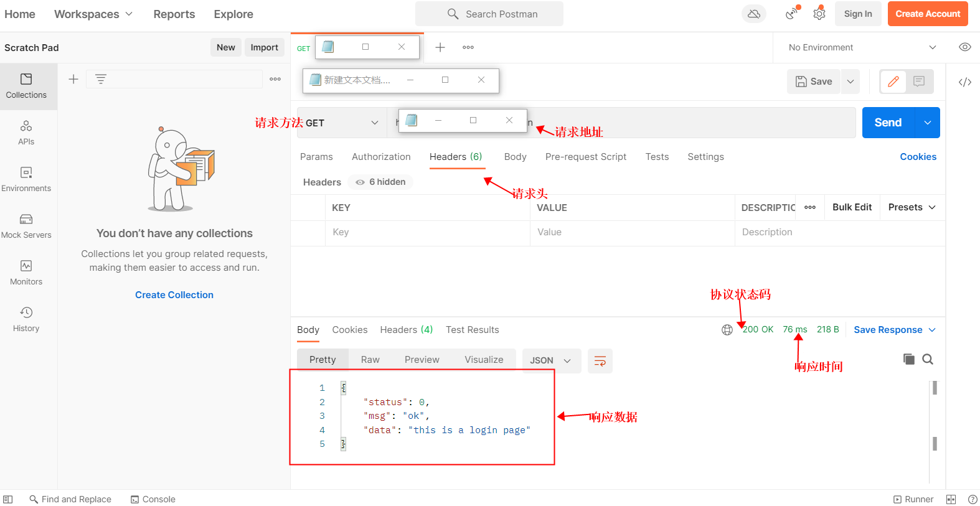Open the Collections sidebar panel
The width and height of the screenshot is (980, 506).
coord(26,87)
